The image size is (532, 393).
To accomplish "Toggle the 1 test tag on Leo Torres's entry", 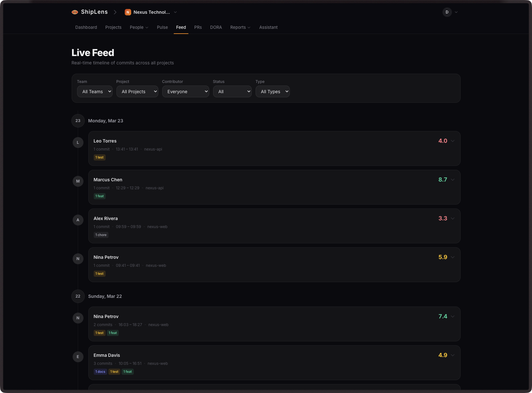I will coord(99,157).
